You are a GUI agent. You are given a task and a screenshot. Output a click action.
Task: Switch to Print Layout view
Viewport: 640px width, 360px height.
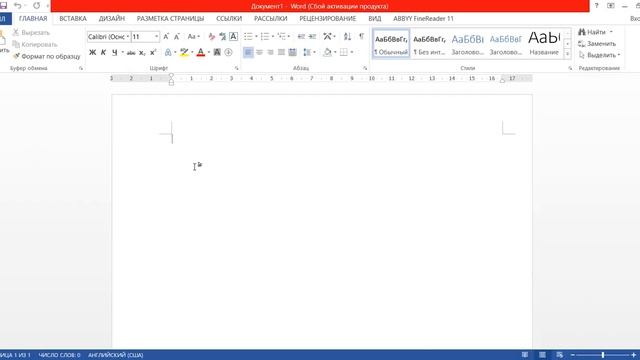(542, 355)
